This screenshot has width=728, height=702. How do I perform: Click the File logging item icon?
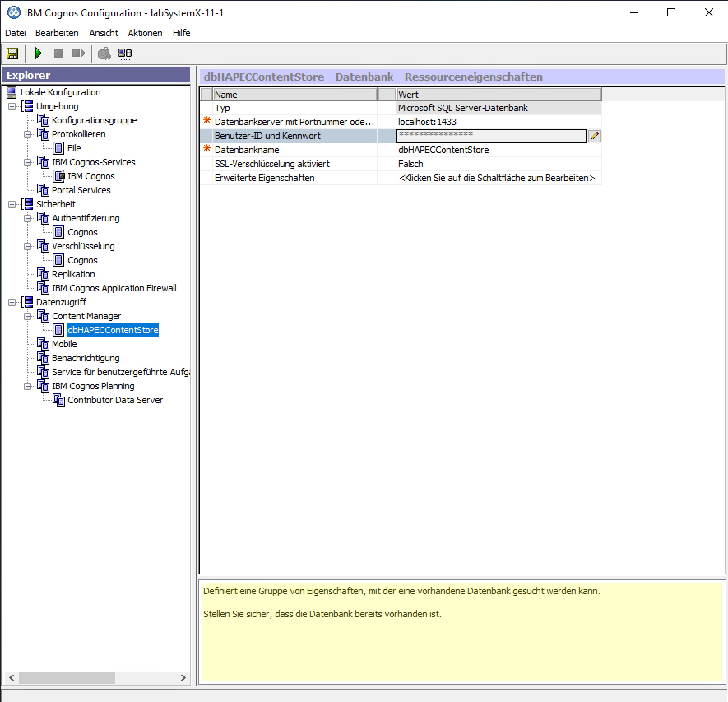coord(59,148)
